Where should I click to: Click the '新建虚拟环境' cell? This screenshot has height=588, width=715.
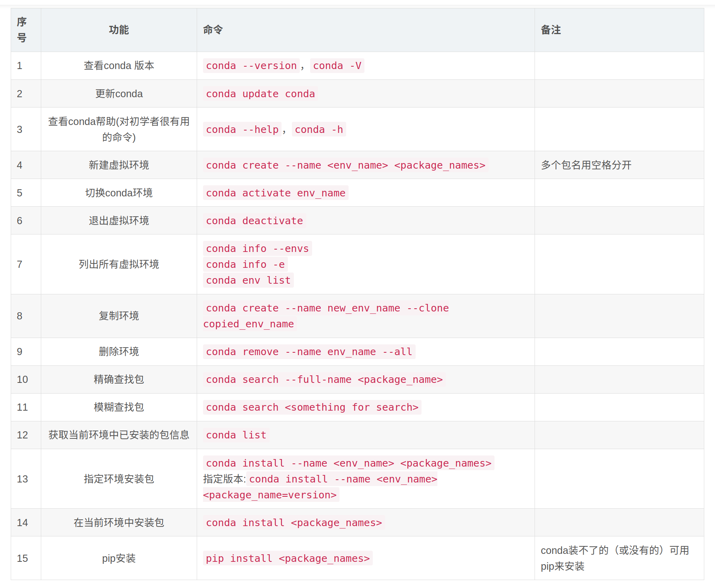pyautogui.click(x=119, y=165)
